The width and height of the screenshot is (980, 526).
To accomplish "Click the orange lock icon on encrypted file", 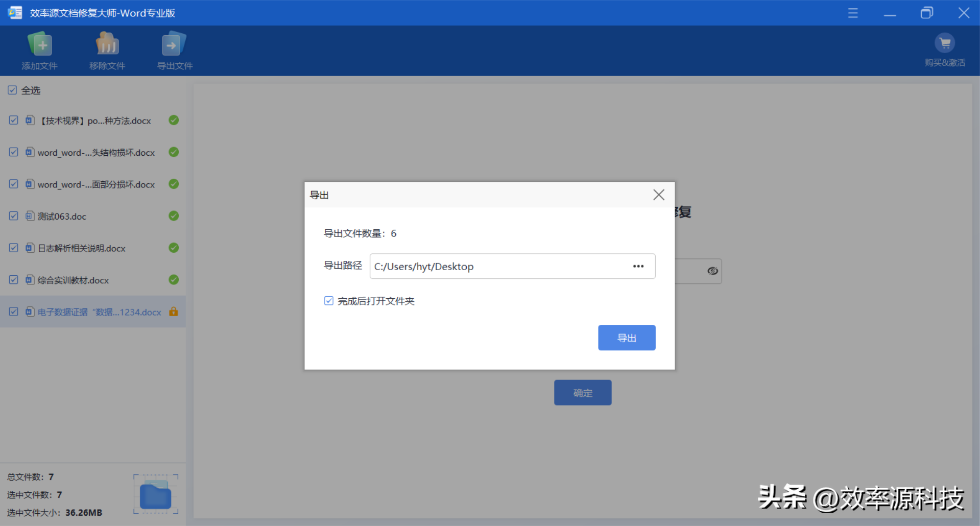I will tap(174, 312).
